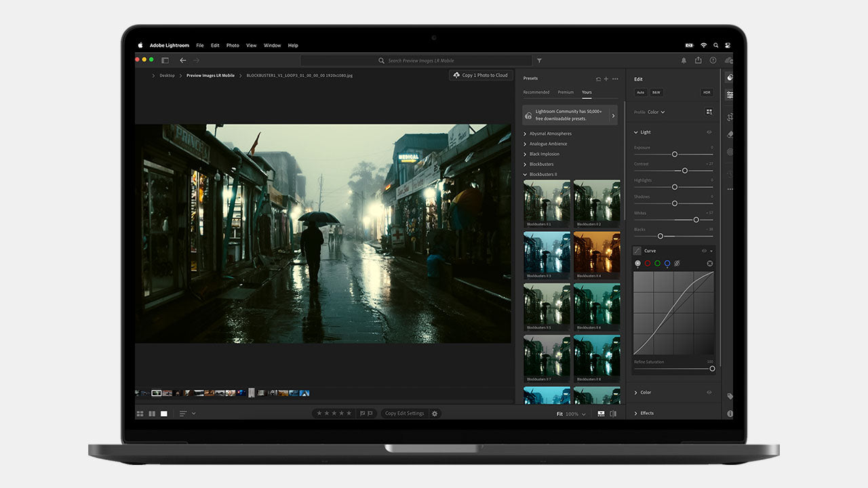Switch to photo grid view
The image size is (868, 488).
pos(140,413)
